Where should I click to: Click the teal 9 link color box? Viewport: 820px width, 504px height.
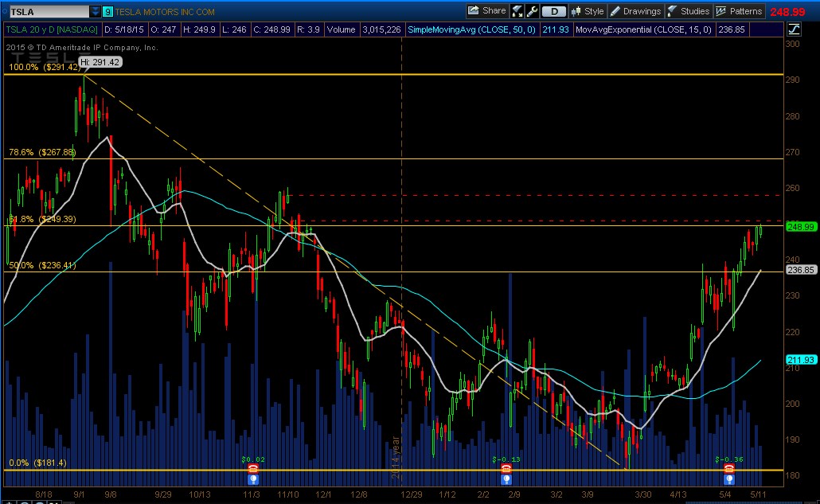coord(107,11)
